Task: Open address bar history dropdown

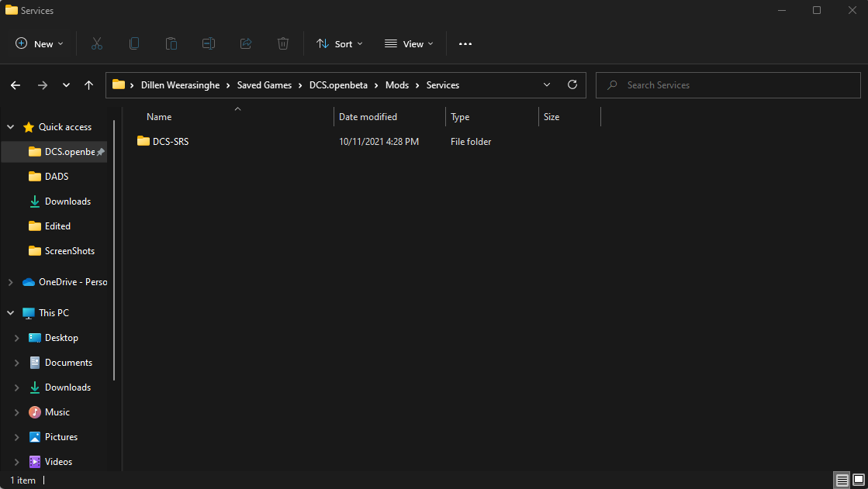Action: 546,84
